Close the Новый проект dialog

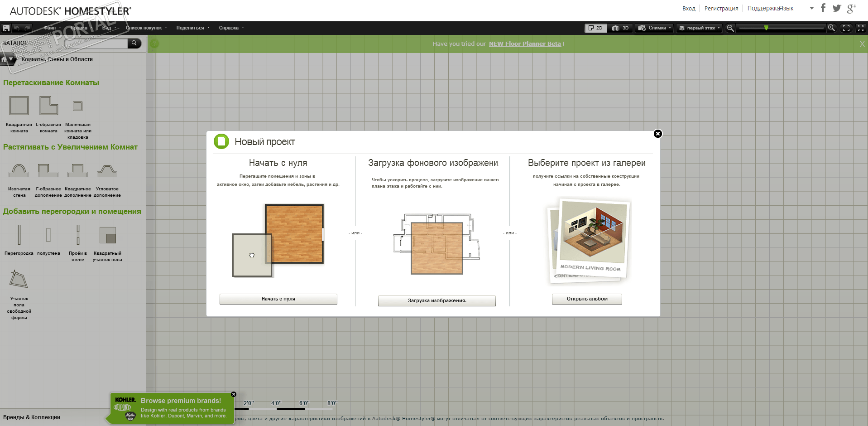coord(658,134)
